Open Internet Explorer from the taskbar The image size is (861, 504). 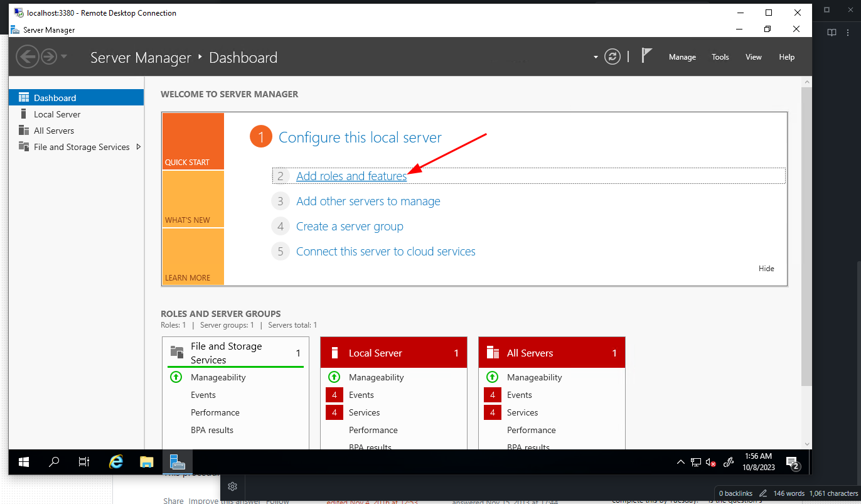click(x=116, y=462)
